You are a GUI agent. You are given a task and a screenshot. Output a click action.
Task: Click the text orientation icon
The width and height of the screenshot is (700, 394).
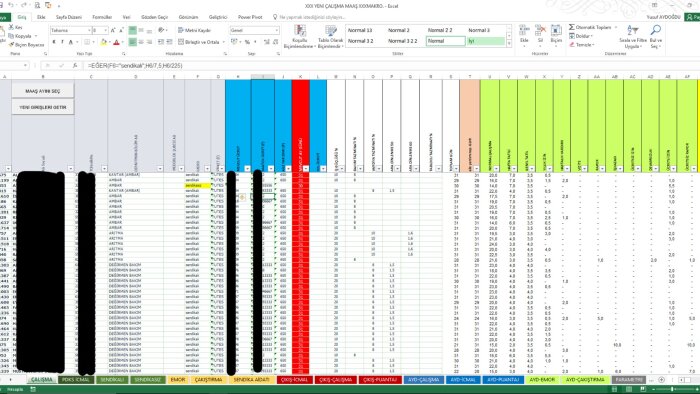coord(161,30)
